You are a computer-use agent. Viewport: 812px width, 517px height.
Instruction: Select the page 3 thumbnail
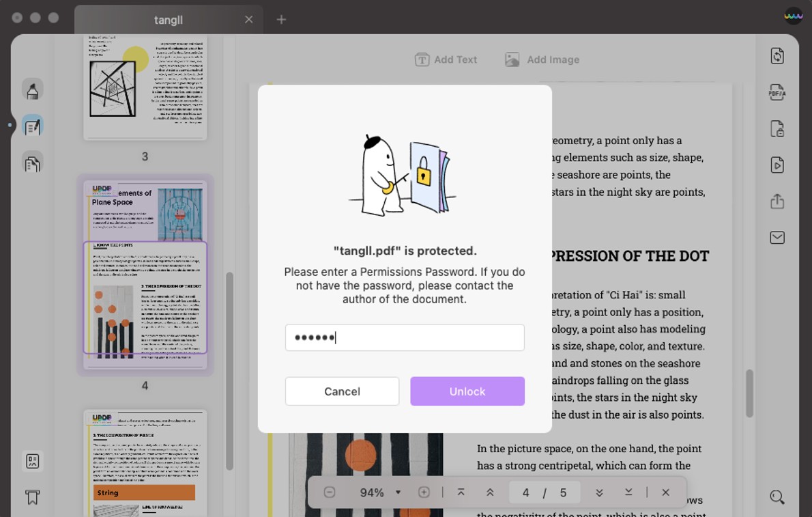click(145, 85)
